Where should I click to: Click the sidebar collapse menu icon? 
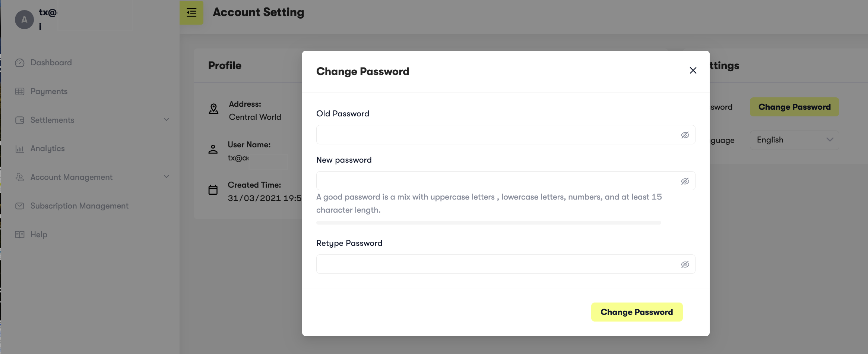click(191, 13)
